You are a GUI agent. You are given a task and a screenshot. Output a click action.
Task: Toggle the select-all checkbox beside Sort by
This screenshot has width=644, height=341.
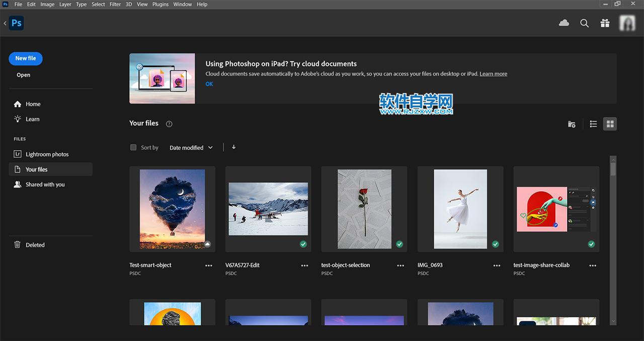[x=133, y=148]
